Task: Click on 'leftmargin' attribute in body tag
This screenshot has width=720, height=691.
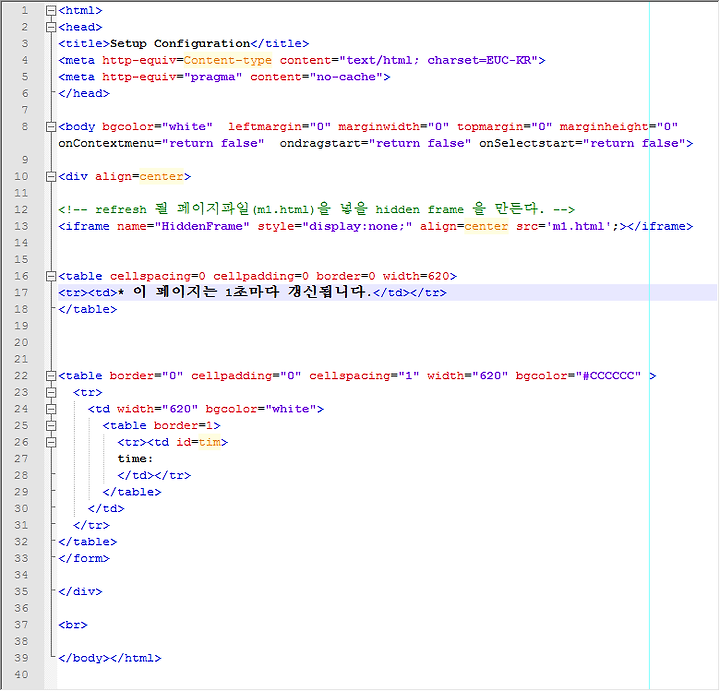Action: (265, 127)
